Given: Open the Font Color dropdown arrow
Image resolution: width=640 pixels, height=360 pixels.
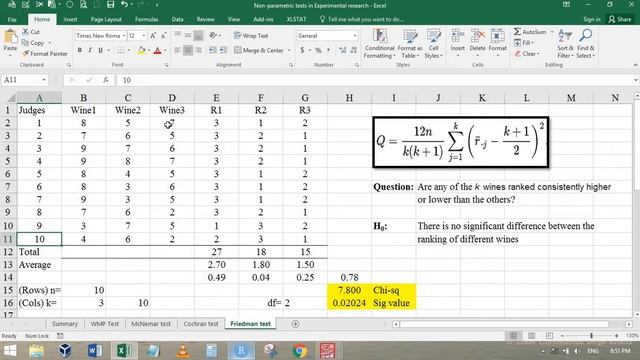Looking at the screenshot, I should (x=165, y=51).
